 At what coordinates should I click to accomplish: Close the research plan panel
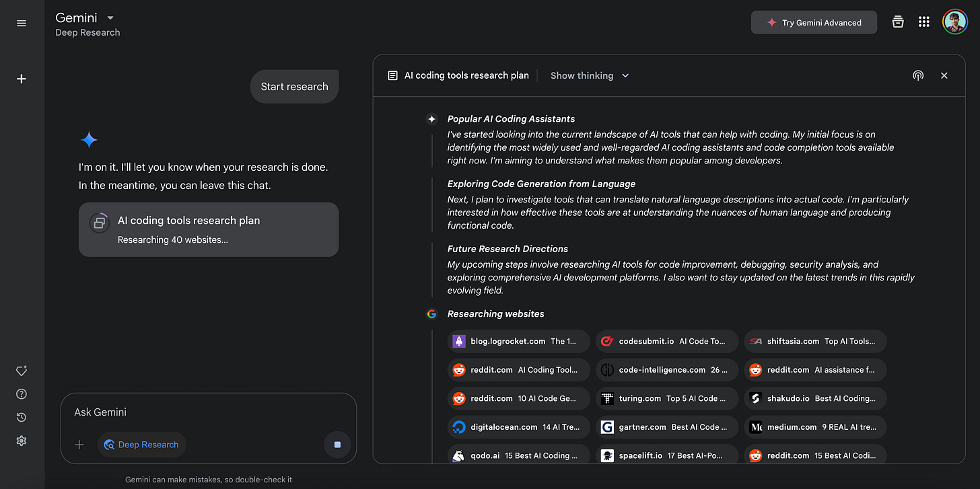[944, 75]
